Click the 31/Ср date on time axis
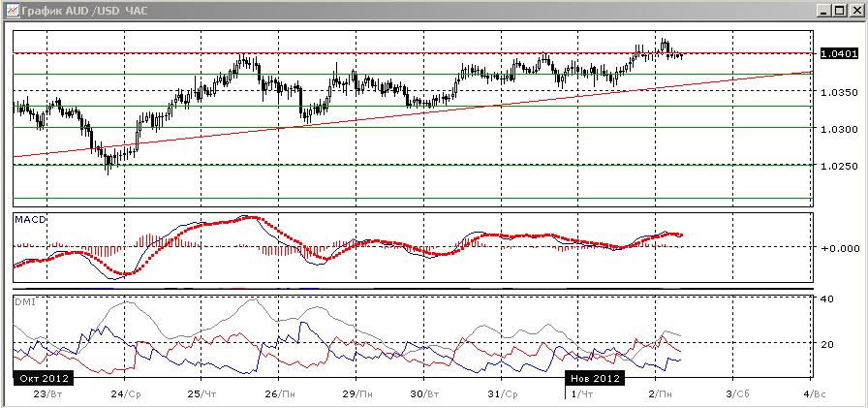The image size is (868, 408). pyautogui.click(x=502, y=394)
